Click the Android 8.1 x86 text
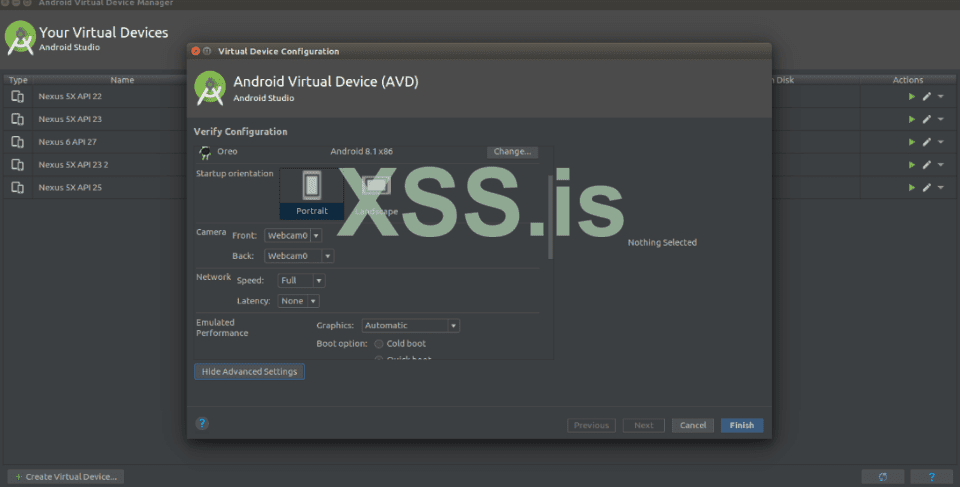960x487 pixels. coord(361,151)
